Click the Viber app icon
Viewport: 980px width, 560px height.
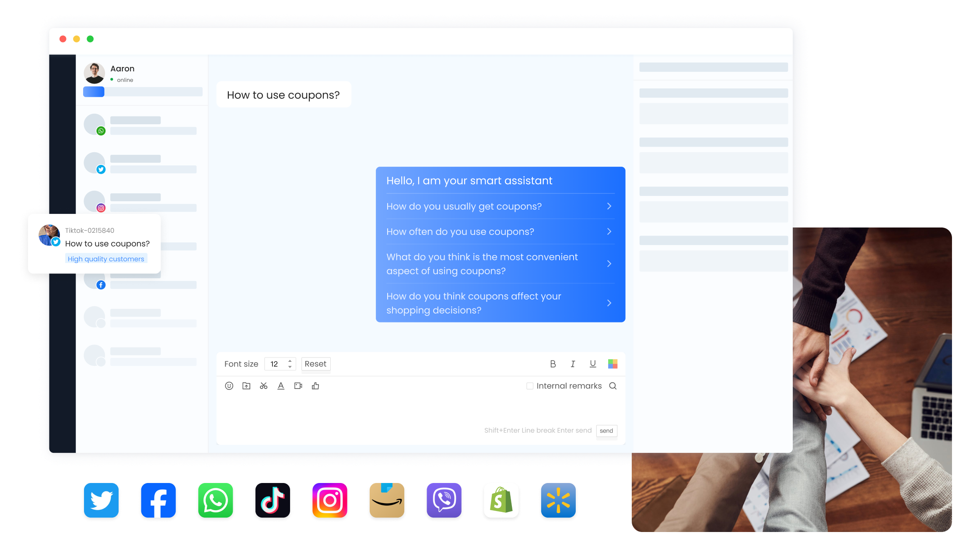pos(444,500)
